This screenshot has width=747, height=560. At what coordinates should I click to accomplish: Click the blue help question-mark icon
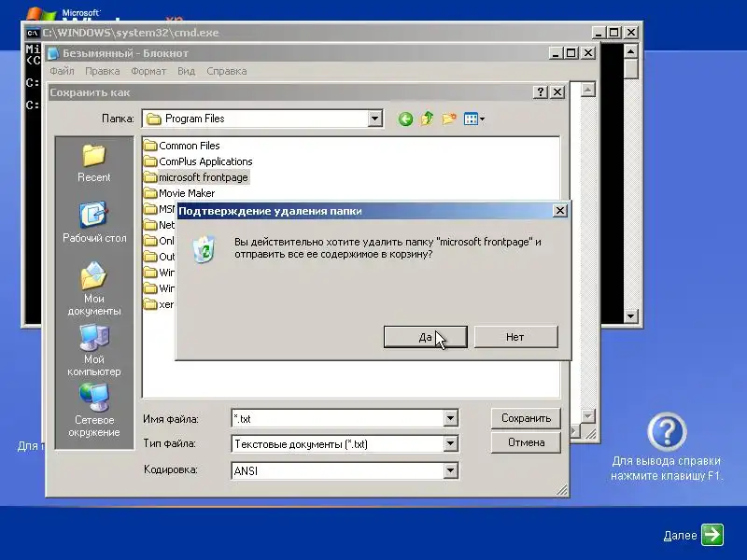(x=667, y=432)
